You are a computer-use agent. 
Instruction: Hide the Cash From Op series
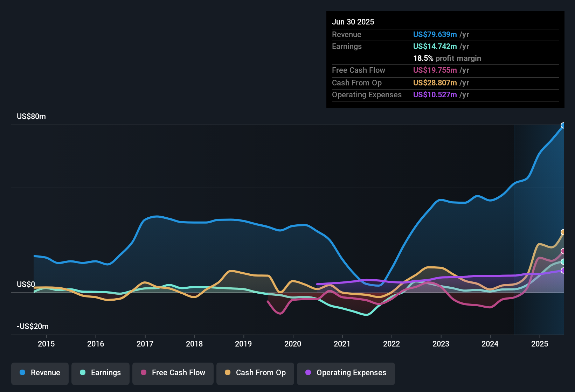point(255,373)
